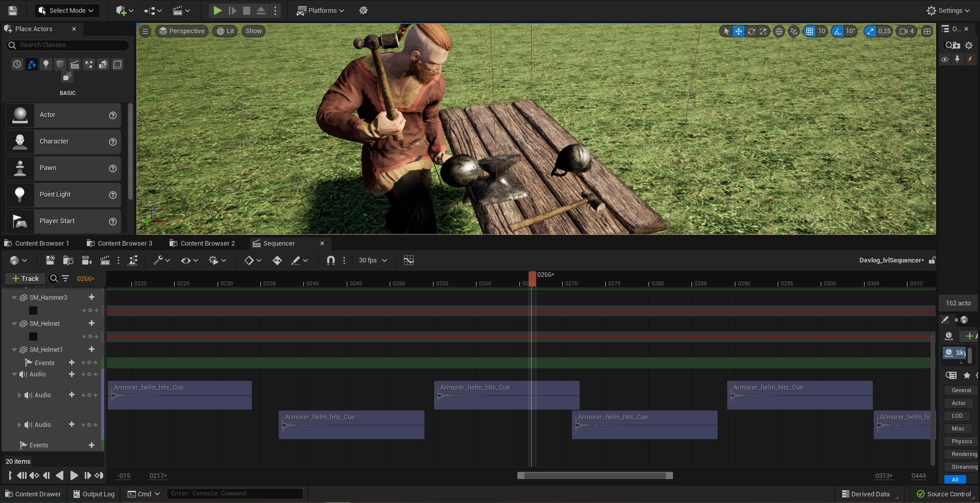Collapse the SM_Helmet track
This screenshot has width=980, height=503.
click(x=14, y=323)
